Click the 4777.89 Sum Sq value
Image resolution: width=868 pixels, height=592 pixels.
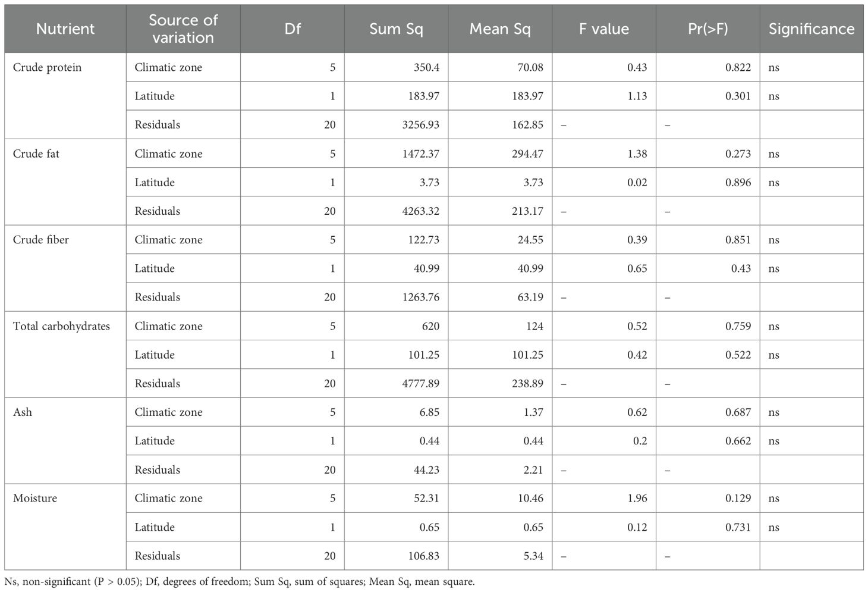420,383
